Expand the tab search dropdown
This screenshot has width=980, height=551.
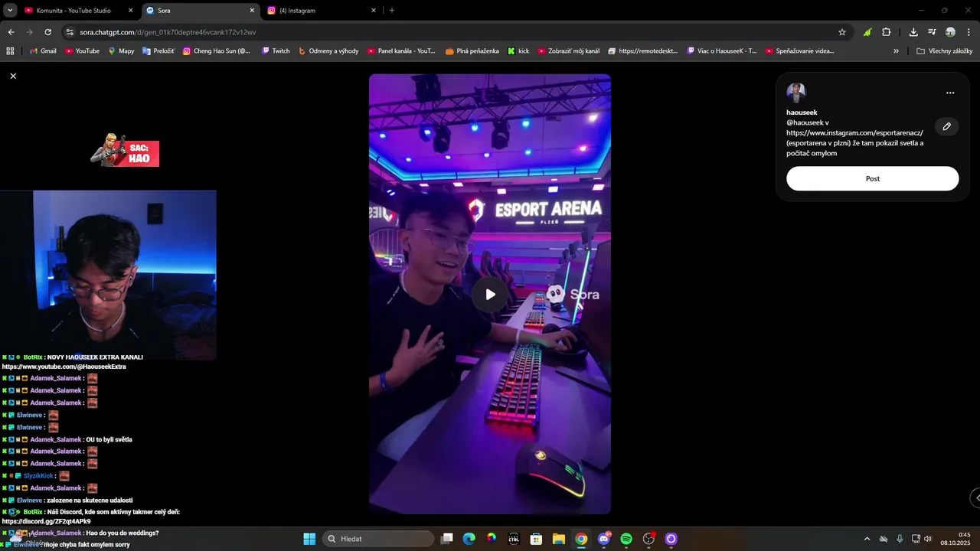click(10, 11)
